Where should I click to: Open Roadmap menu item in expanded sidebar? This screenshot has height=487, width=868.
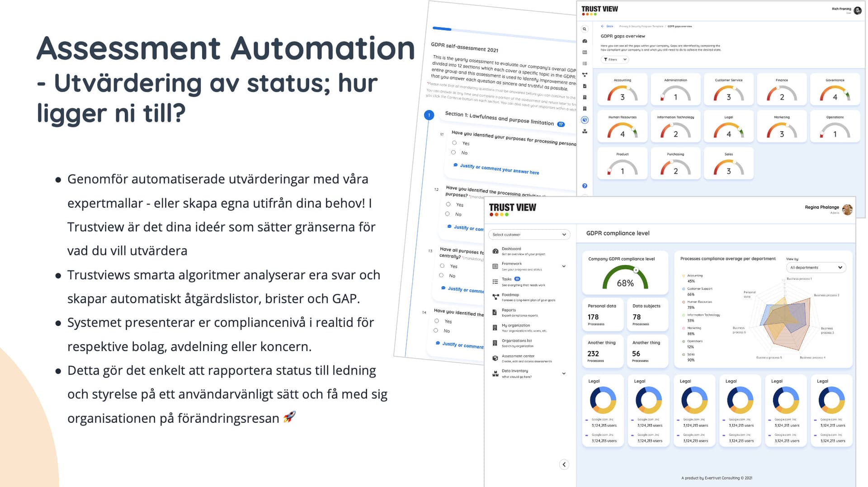tap(523, 297)
